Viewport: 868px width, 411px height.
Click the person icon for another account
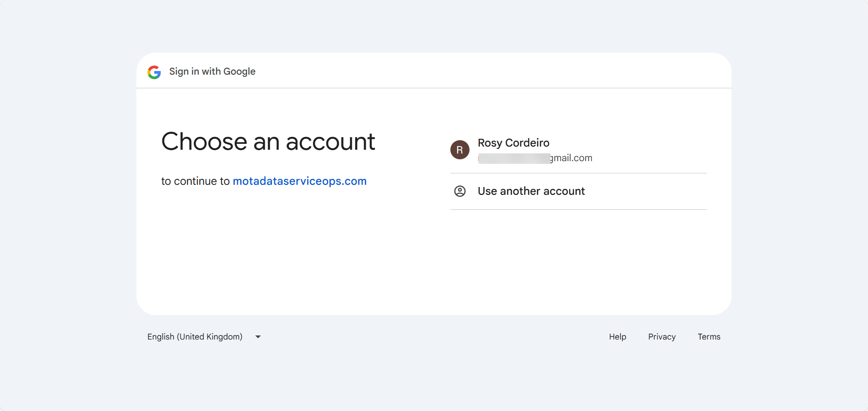pos(459,191)
